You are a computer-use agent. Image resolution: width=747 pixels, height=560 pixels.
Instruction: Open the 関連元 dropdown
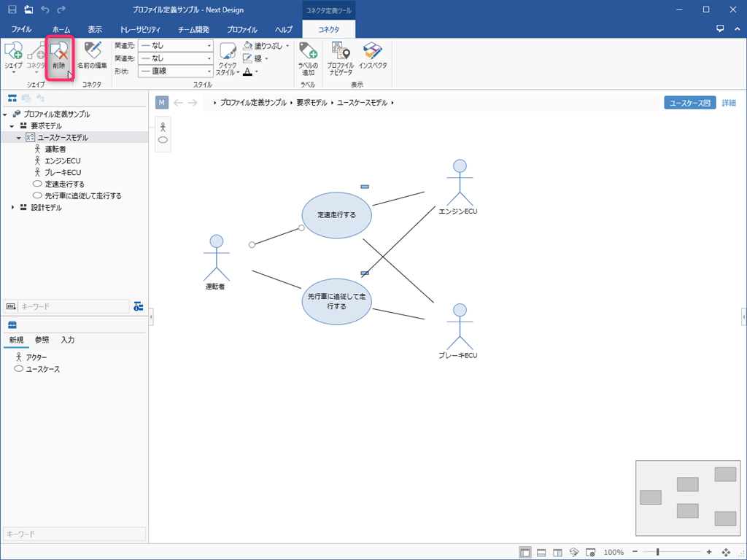click(175, 46)
